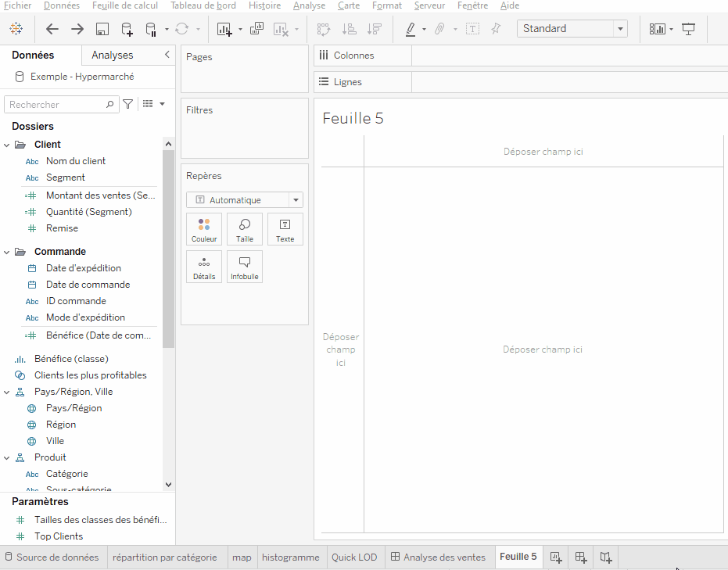
Task: Click the Tableau logo start page icon
Action: pos(16,29)
